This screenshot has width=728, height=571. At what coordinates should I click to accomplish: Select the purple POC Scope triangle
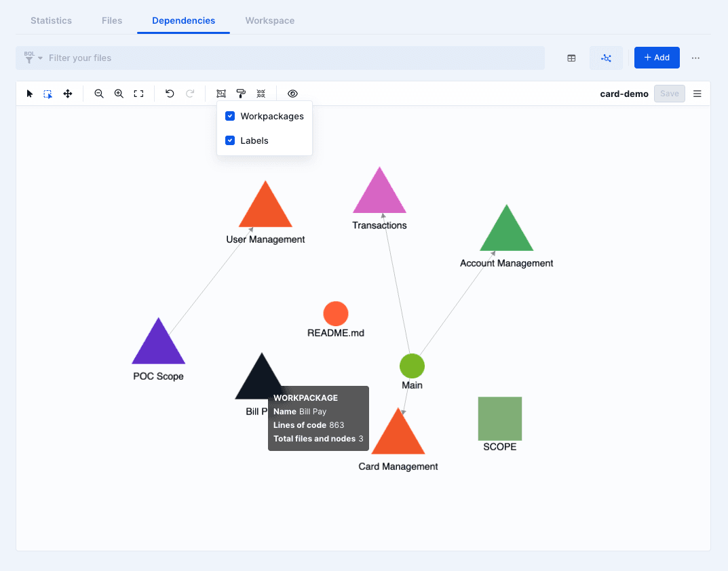[x=158, y=346]
